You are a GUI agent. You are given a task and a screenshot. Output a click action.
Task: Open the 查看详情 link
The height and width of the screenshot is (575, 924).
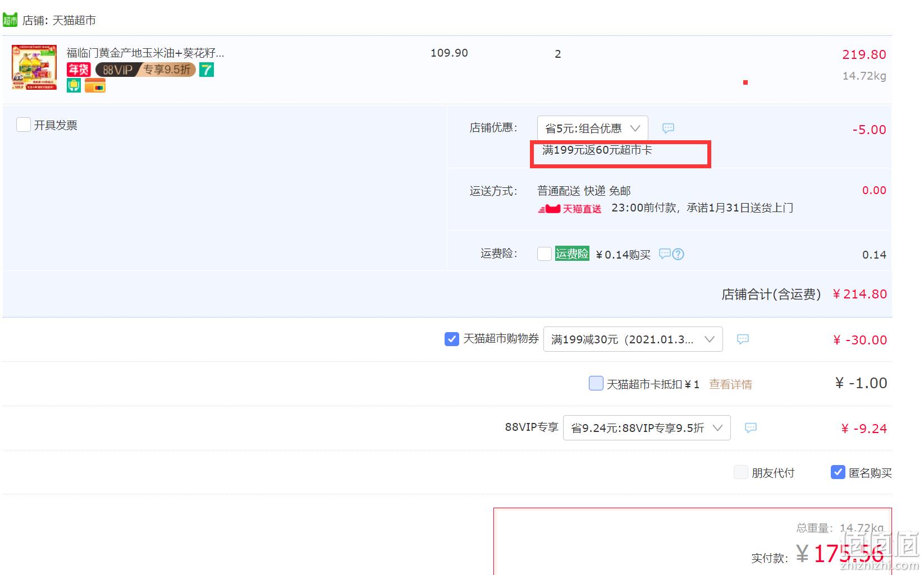pyautogui.click(x=730, y=384)
